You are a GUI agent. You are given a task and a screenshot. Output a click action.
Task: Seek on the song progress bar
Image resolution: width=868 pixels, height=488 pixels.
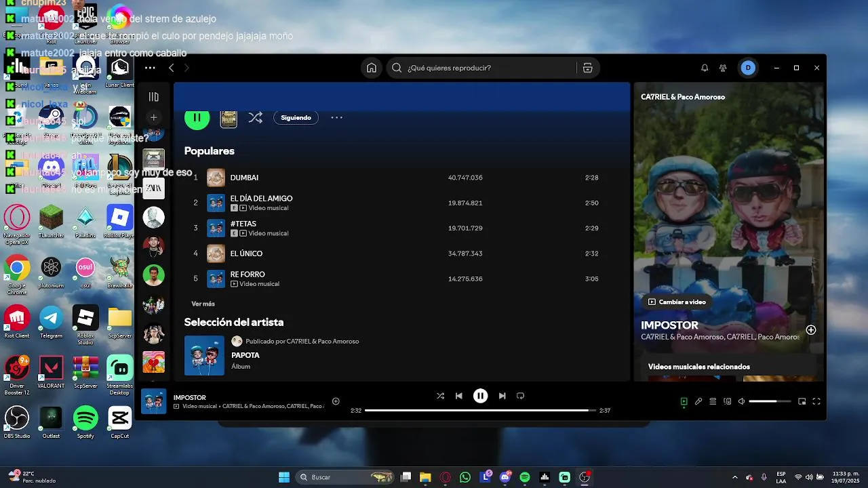tap(480, 410)
